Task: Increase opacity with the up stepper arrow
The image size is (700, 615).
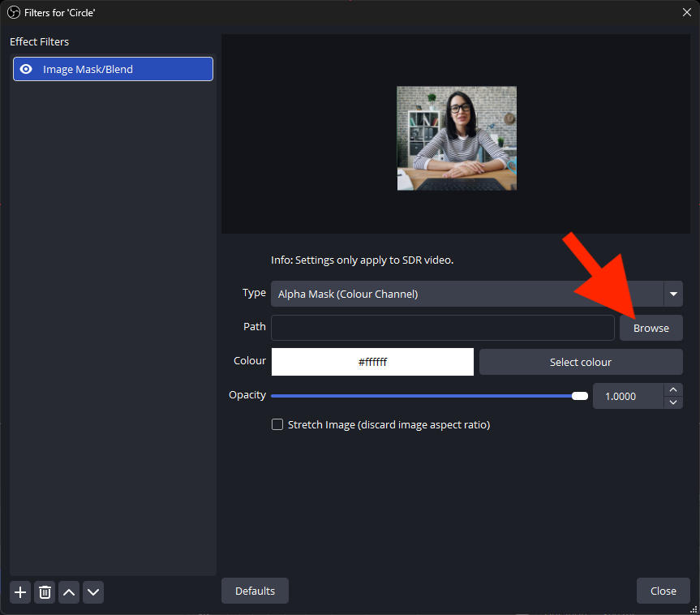Action: pos(672,390)
